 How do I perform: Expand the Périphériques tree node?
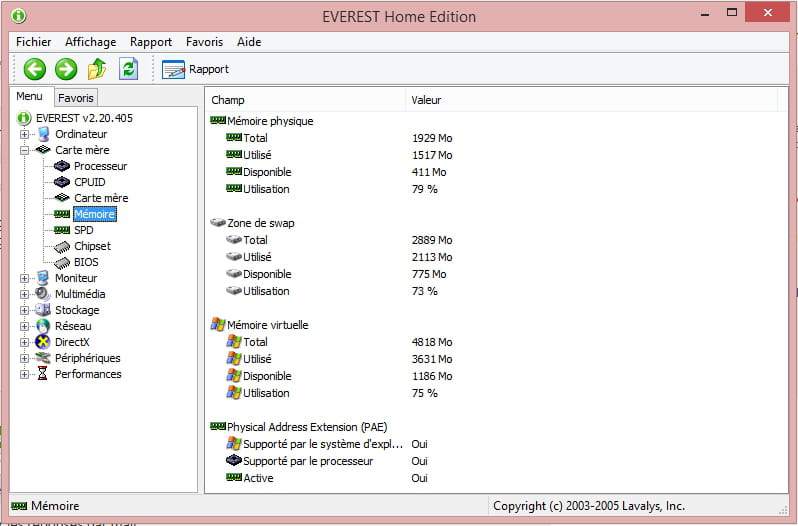point(24,358)
